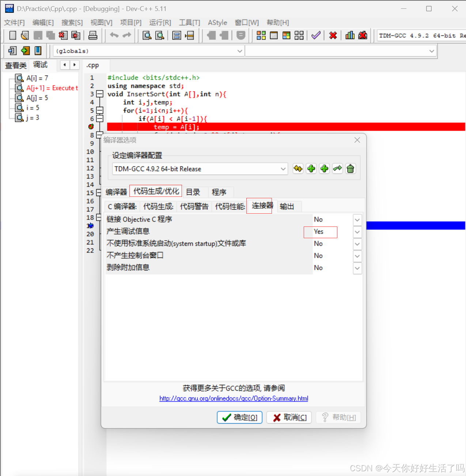
Task: Open the profile analysis bar chart icon
Action: pyautogui.click(x=349, y=35)
